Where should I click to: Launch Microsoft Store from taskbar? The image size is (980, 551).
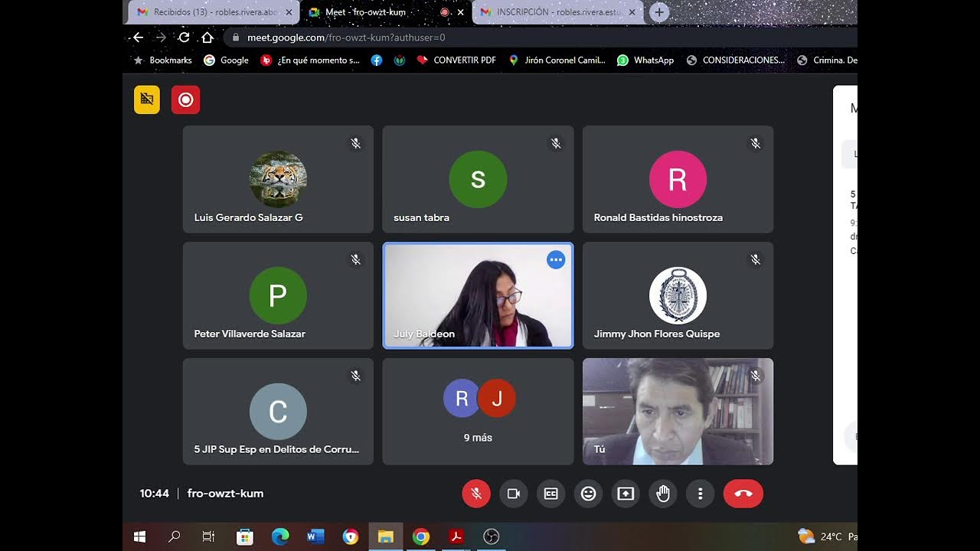pos(244,536)
